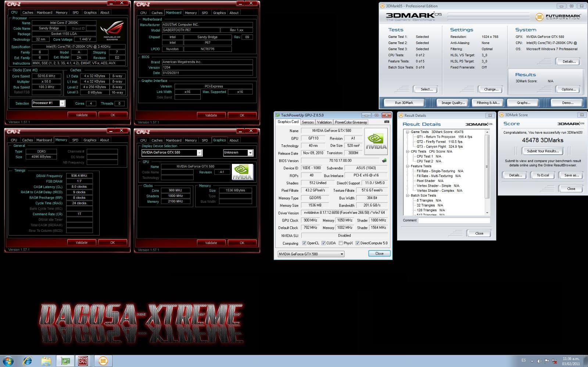Image resolution: width=588 pixels, height=367 pixels.
Task: Collapse the Feature Tests tree node
Action: pyautogui.click(x=408, y=166)
